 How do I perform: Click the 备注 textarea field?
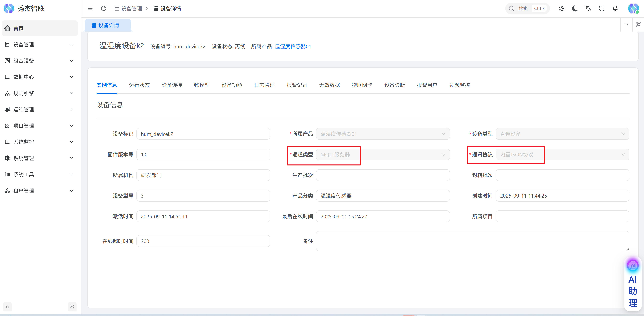[472, 241]
